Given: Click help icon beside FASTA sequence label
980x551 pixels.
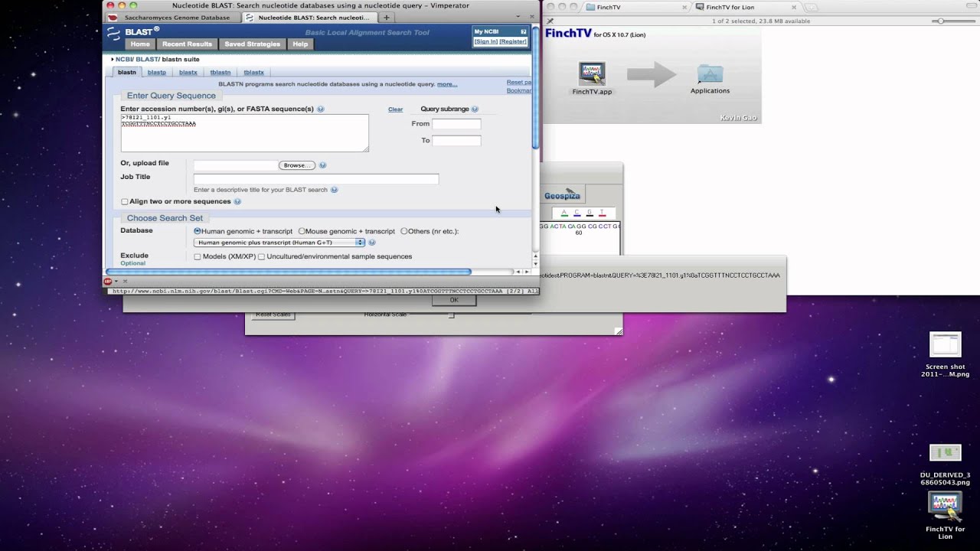Looking at the screenshot, I should click(x=321, y=109).
